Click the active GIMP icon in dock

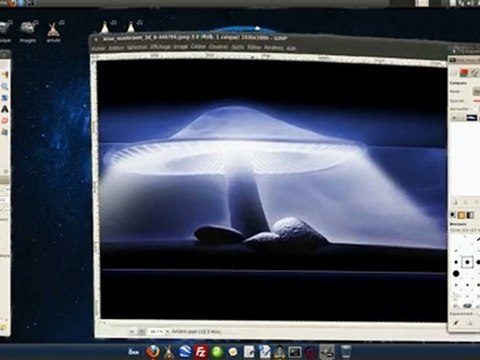327,351
